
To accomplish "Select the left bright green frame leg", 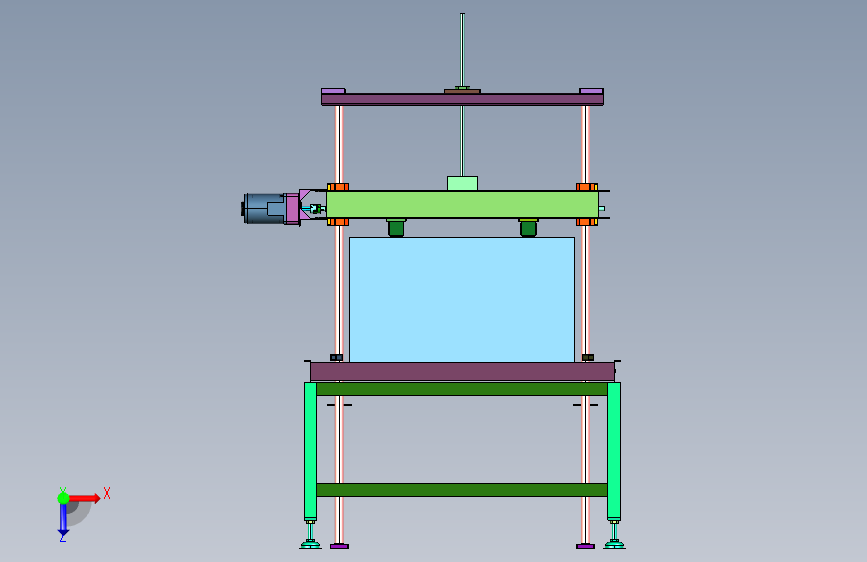I will (x=310, y=451).
